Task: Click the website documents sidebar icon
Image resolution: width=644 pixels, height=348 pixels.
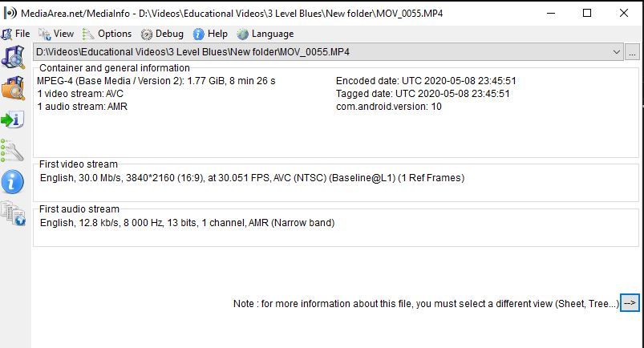Action: click(x=13, y=213)
